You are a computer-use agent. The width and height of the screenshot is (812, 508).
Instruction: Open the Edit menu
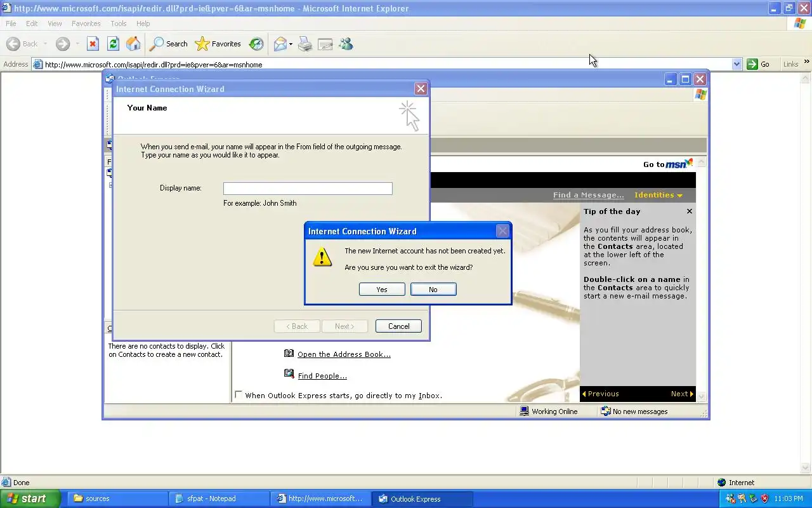point(32,23)
